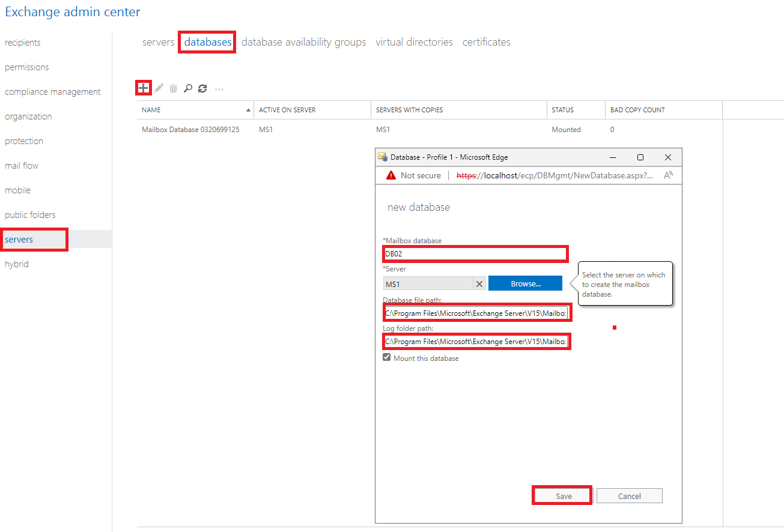The image size is (784, 532).
Task: Switch to the servers tab at the top
Action: point(158,42)
